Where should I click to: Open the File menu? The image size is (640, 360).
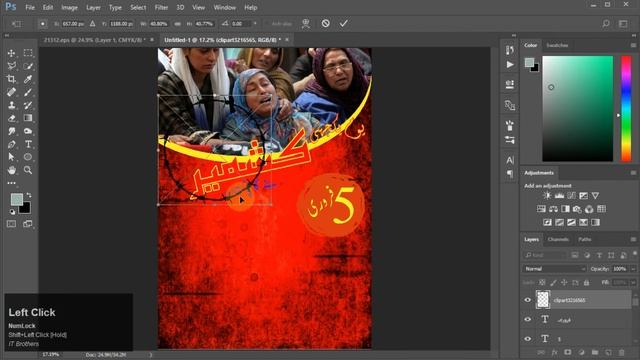click(x=30, y=7)
